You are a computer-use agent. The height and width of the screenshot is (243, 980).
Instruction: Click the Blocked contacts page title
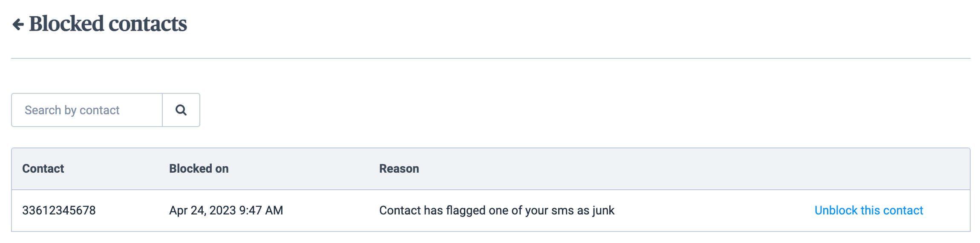pyautogui.click(x=108, y=24)
